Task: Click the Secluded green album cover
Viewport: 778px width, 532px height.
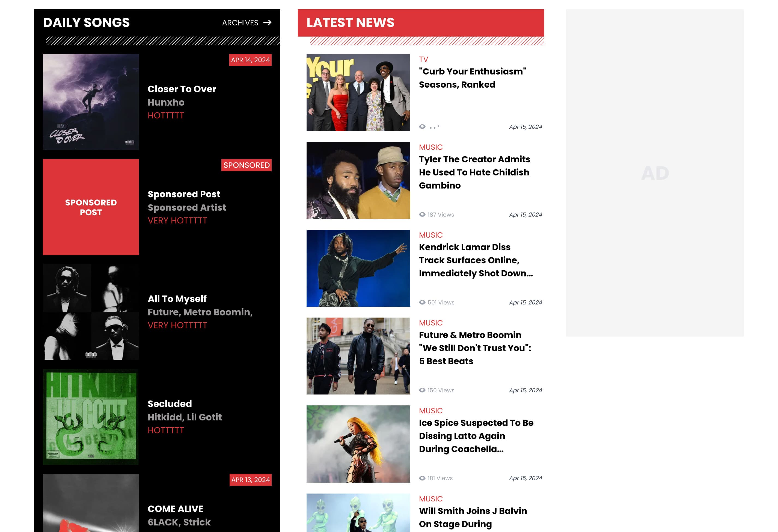Action: click(x=91, y=417)
